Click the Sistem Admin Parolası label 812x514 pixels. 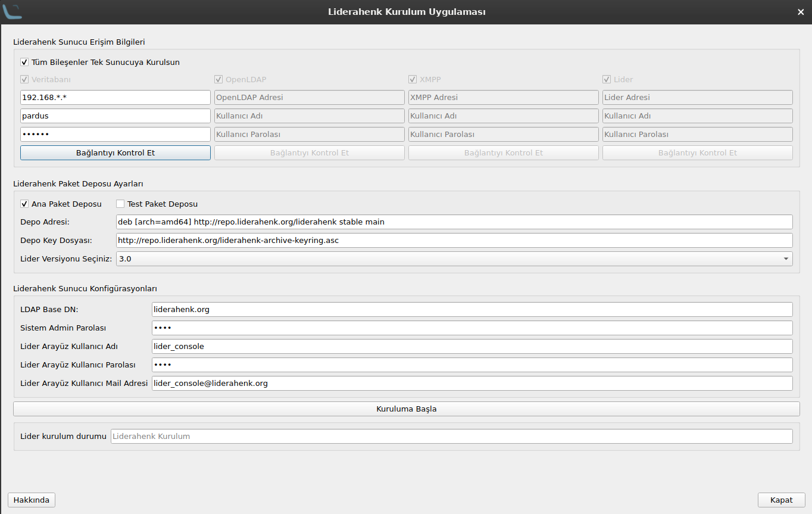[x=63, y=328]
